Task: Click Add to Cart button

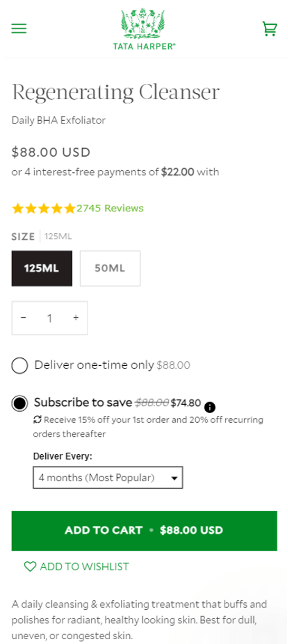Action: click(144, 531)
